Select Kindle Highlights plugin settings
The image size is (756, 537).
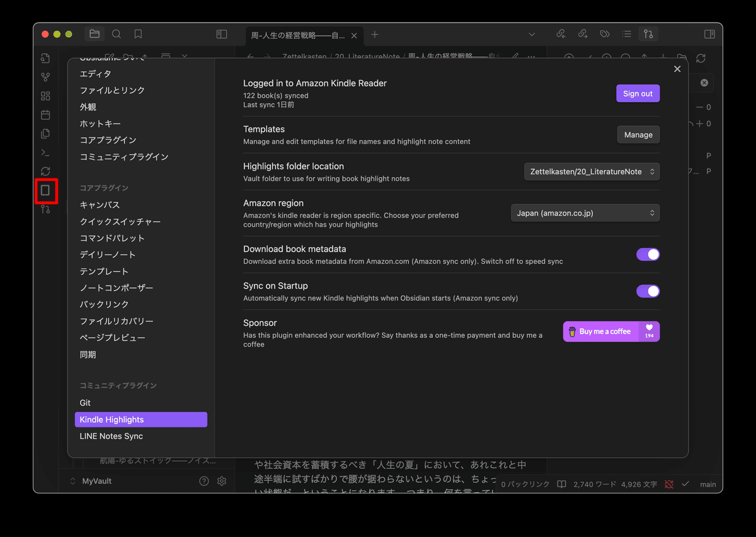coord(141,420)
